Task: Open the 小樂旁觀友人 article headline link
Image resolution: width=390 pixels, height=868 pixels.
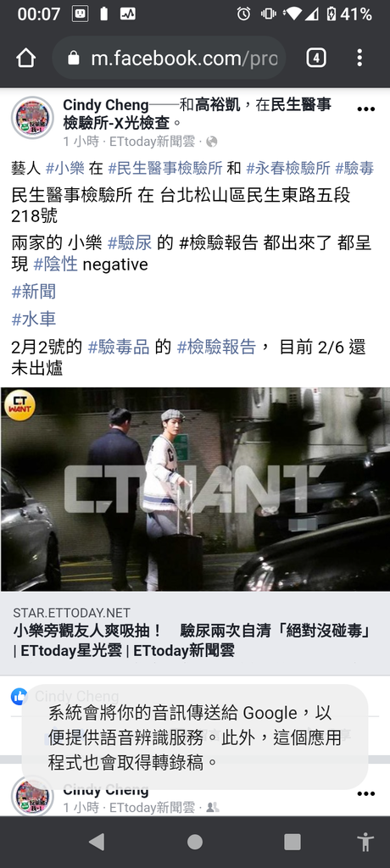Action: coord(192,641)
